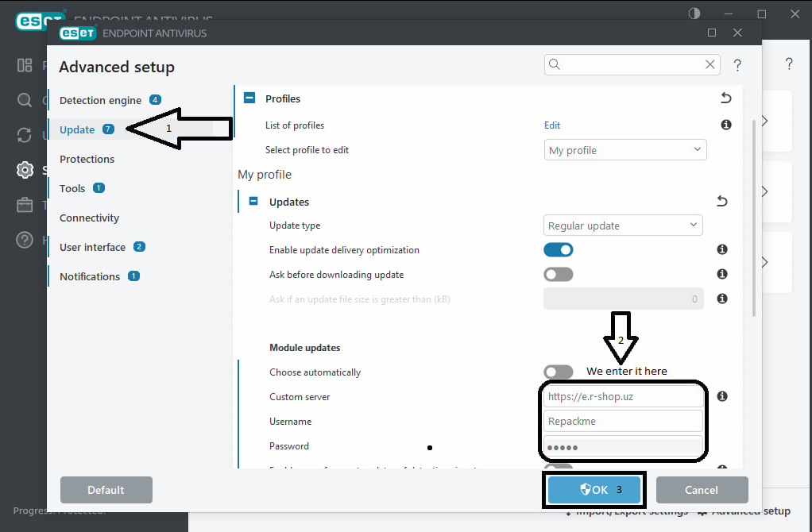Viewport: 812px width, 532px height.
Task: Click the Advanced setup search box
Action: click(x=632, y=64)
